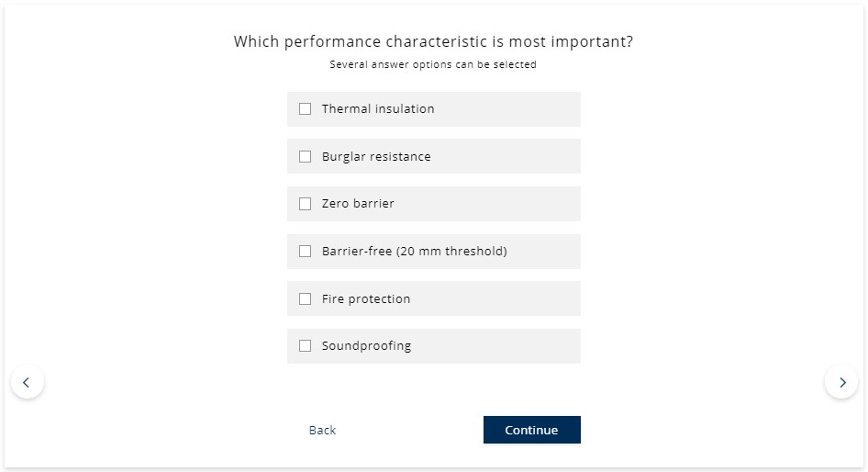Select the Fire protection checkbox
This screenshot has width=868, height=472.
pos(306,299)
